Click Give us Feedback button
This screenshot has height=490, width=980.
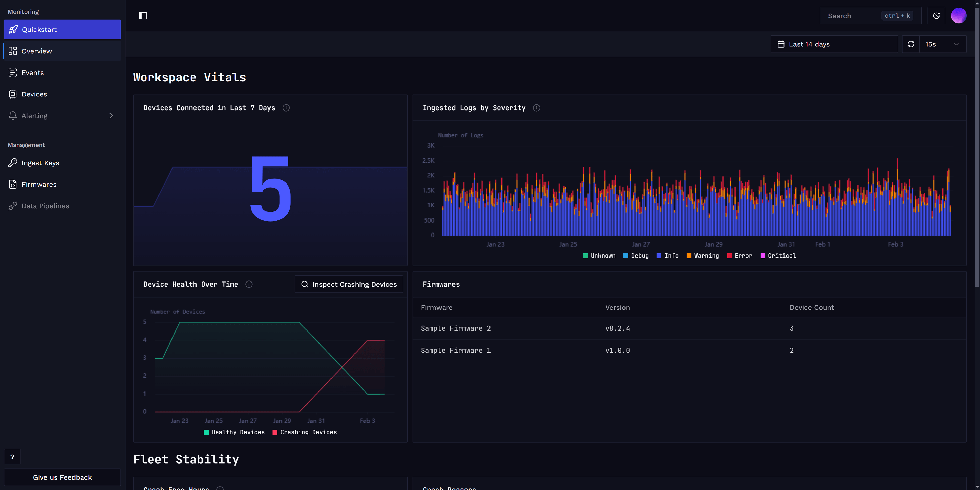coord(62,477)
